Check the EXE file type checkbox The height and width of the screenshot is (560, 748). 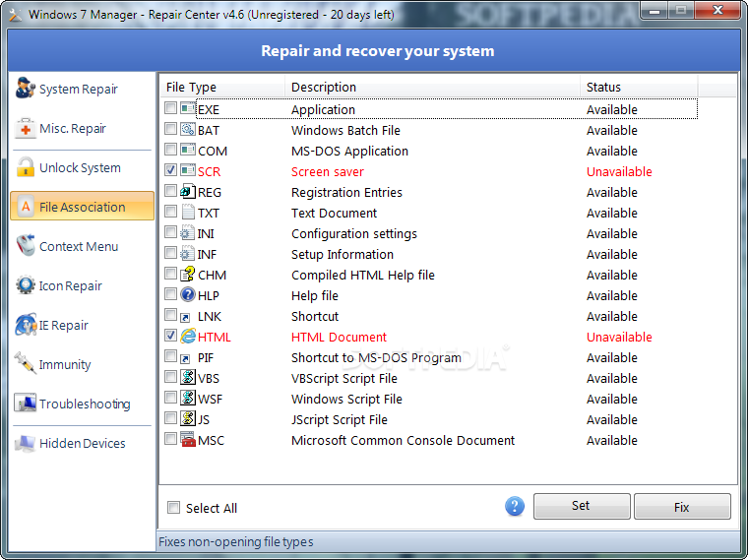(x=170, y=108)
